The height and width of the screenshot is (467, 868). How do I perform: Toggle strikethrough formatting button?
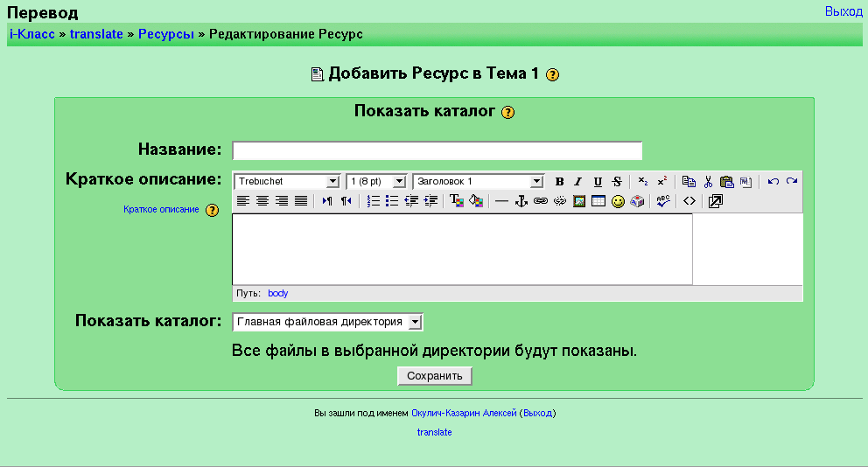tap(617, 182)
